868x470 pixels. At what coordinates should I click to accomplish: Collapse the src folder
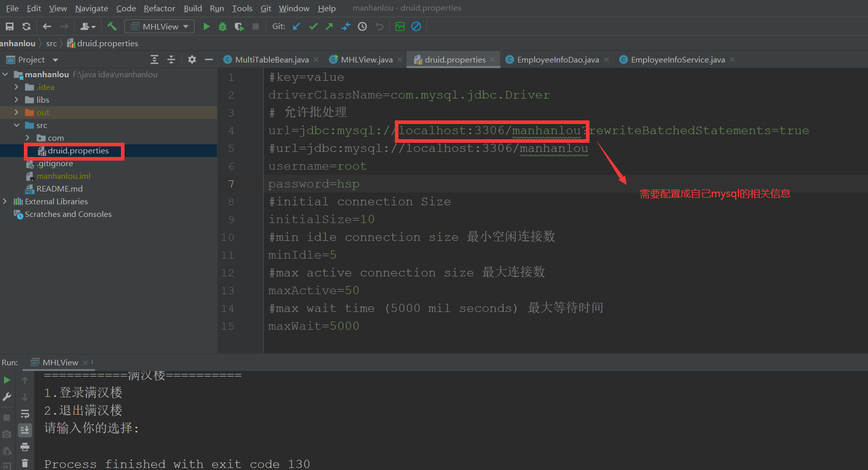pos(16,125)
